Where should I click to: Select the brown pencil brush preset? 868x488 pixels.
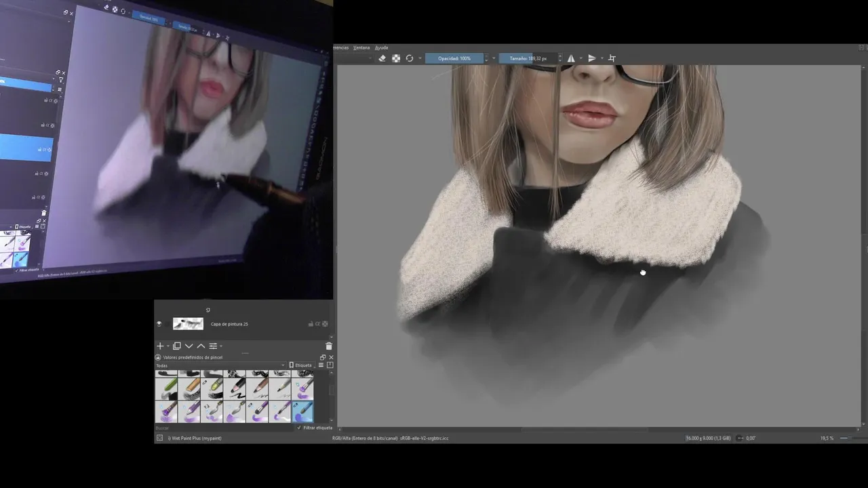pyautogui.click(x=258, y=388)
